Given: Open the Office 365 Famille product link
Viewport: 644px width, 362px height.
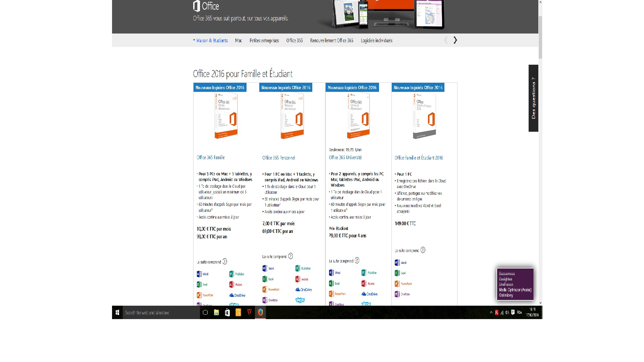Looking at the screenshot, I should coord(211,158).
